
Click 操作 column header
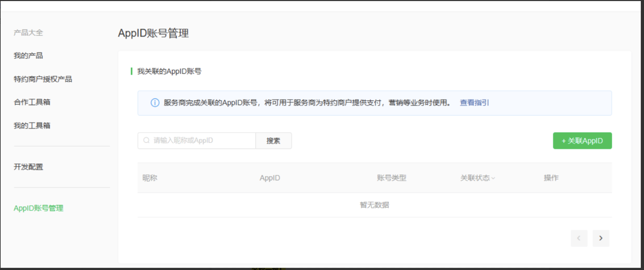click(x=551, y=178)
